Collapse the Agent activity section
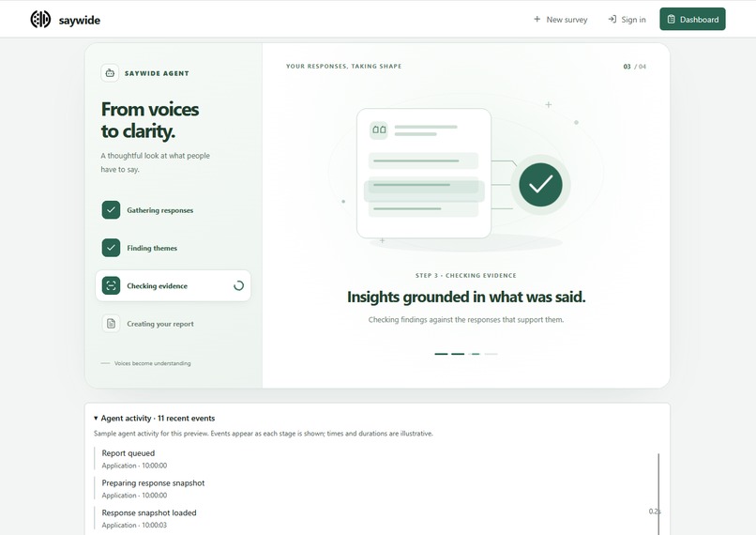 [x=154, y=419]
